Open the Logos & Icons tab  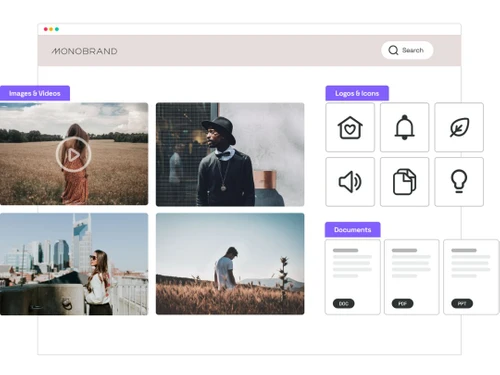[x=357, y=93]
